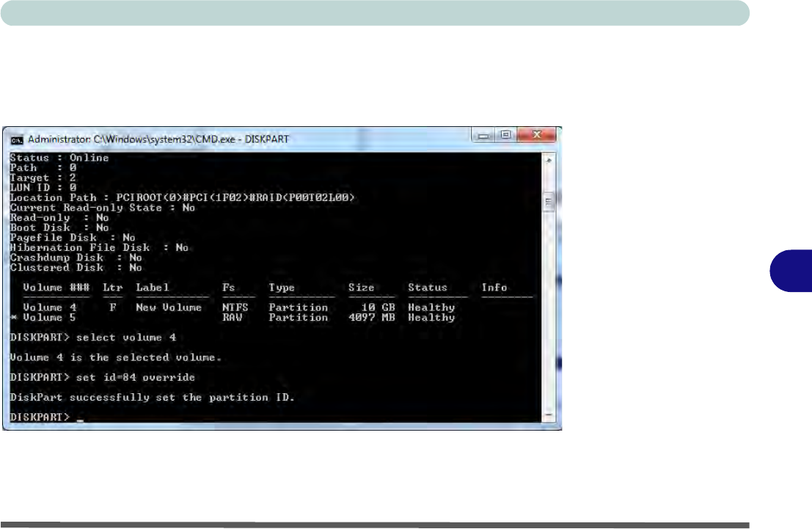Click the 'NTFS' file system cell
This screenshot has width=812, height=529.
[235, 307]
